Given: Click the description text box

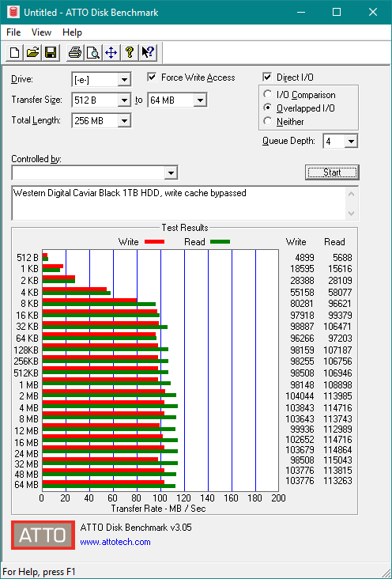Looking at the screenshot, I should click(x=179, y=202).
